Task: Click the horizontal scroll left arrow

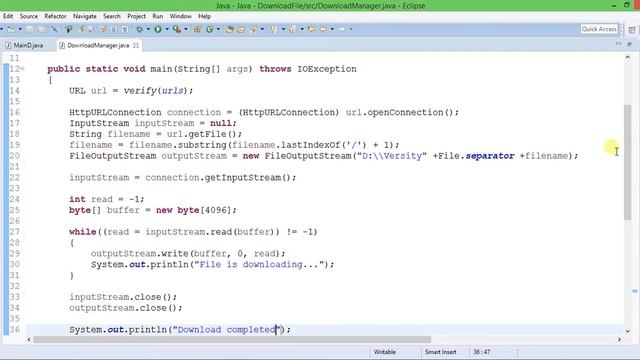Action: (29, 340)
